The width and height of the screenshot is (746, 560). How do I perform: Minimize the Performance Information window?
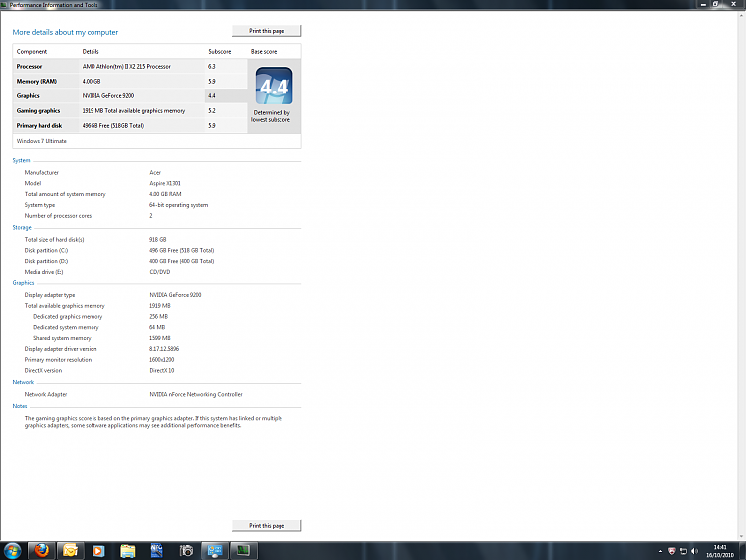703,4
